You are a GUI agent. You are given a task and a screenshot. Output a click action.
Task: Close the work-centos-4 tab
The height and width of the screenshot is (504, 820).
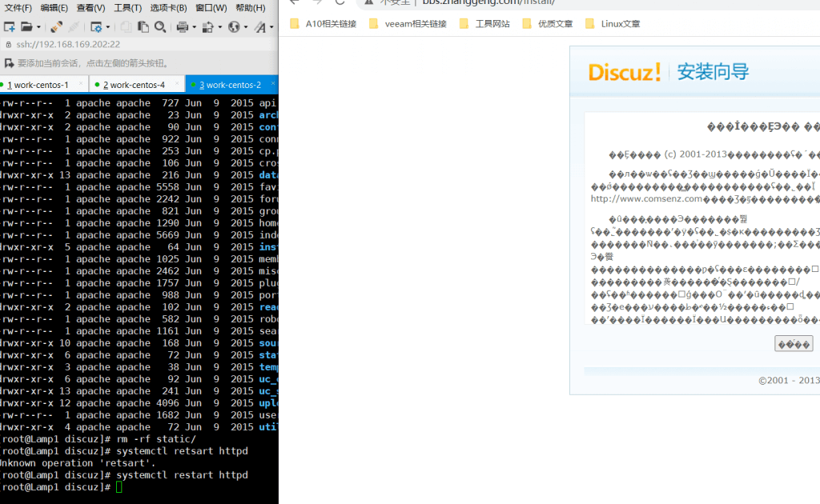tap(177, 83)
